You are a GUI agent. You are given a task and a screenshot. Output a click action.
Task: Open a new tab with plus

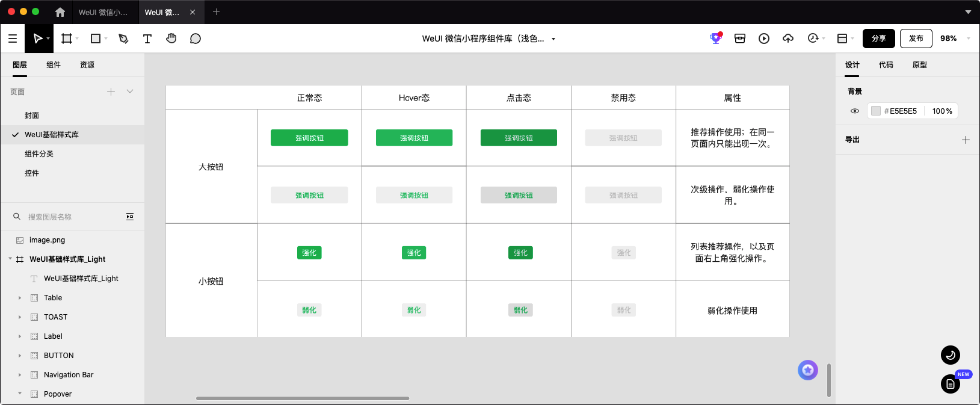217,12
